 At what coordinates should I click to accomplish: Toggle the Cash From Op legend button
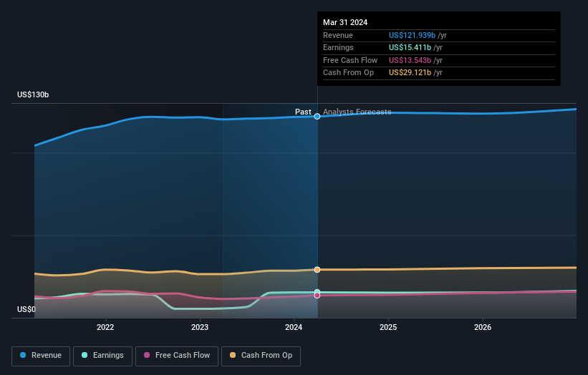pyautogui.click(x=261, y=356)
